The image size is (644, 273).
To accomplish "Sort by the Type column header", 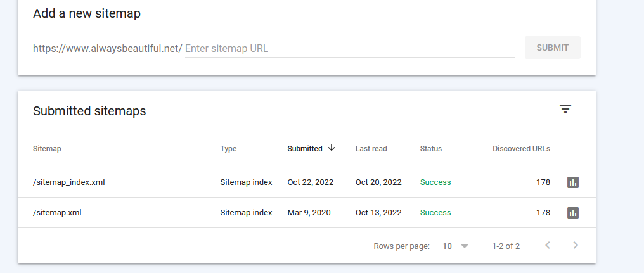I will [x=228, y=149].
